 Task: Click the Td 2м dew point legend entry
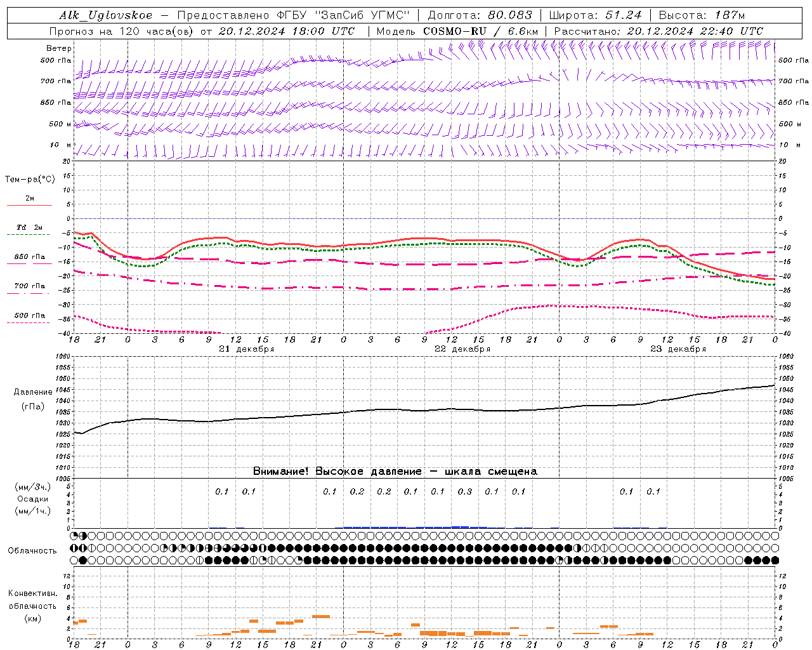point(29,227)
